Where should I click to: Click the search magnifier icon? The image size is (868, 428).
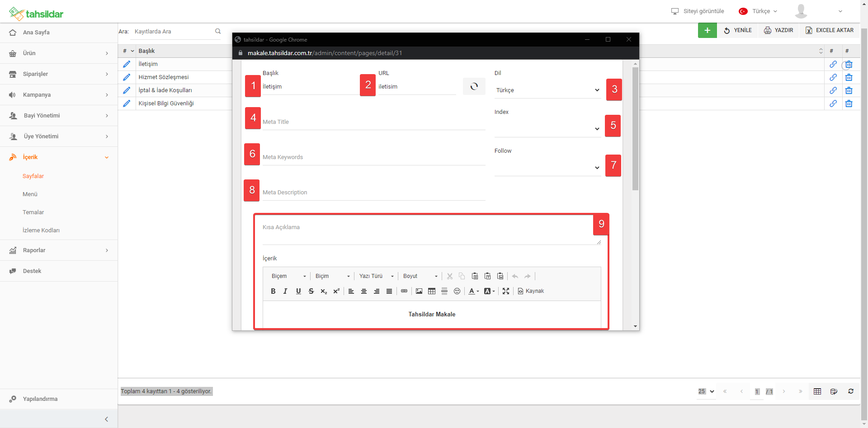tap(218, 31)
